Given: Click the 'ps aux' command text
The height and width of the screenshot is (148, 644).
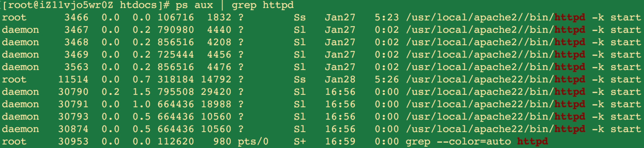Looking at the screenshot, I should pos(194,5).
